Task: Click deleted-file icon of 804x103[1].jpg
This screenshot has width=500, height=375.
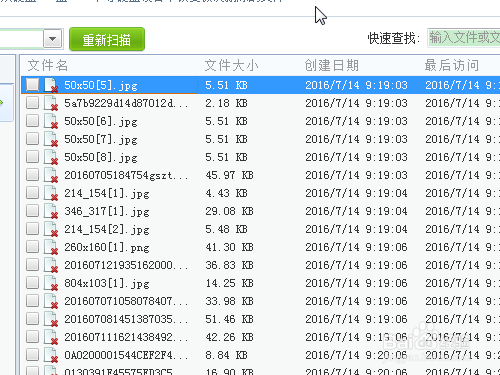Action: coord(51,283)
